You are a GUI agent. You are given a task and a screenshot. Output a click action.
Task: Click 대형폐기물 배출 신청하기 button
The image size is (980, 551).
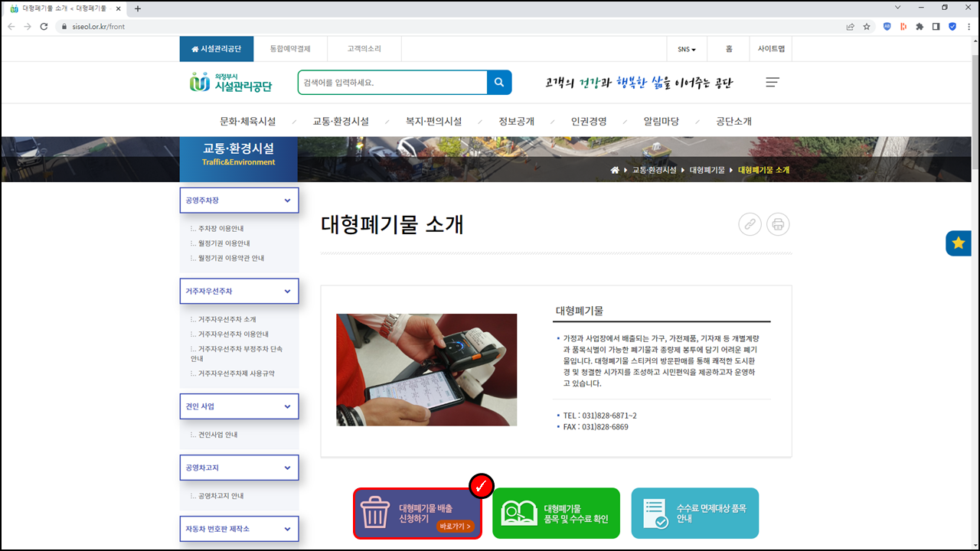[417, 514]
